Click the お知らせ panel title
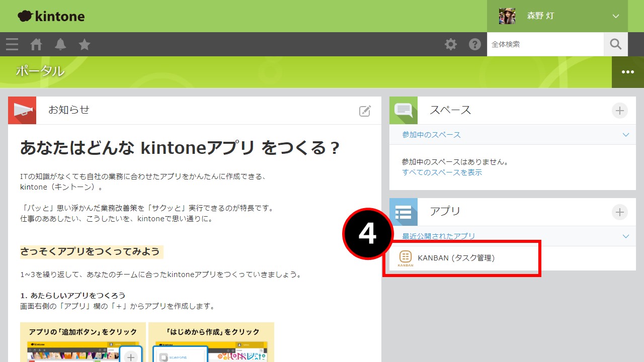Screen dimensions: 644x362 (x=69, y=110)
